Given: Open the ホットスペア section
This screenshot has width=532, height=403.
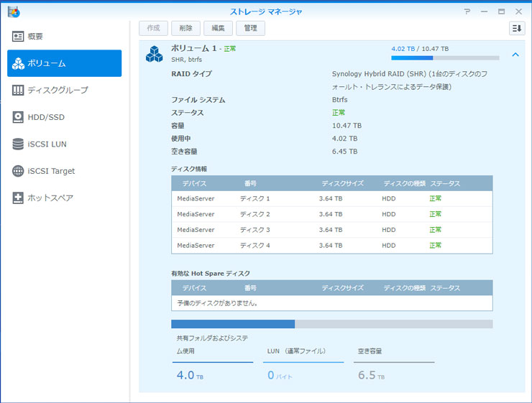Looking at the screenshot, I should [x=64, y=198].
